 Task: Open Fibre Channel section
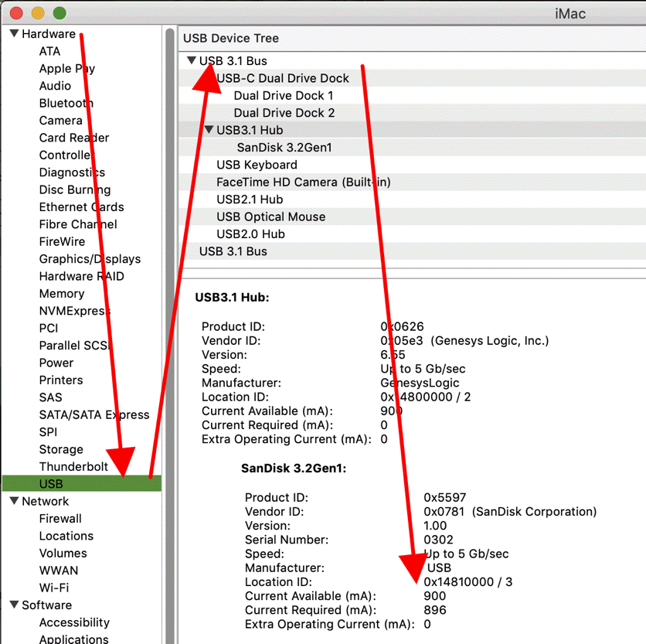(x=78, y=224)
